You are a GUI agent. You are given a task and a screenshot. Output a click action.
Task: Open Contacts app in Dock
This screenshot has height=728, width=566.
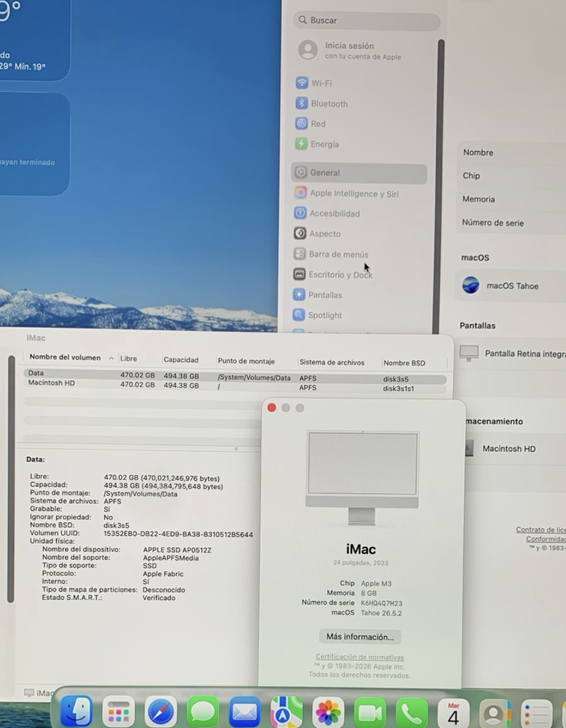[x=495, y=714]
